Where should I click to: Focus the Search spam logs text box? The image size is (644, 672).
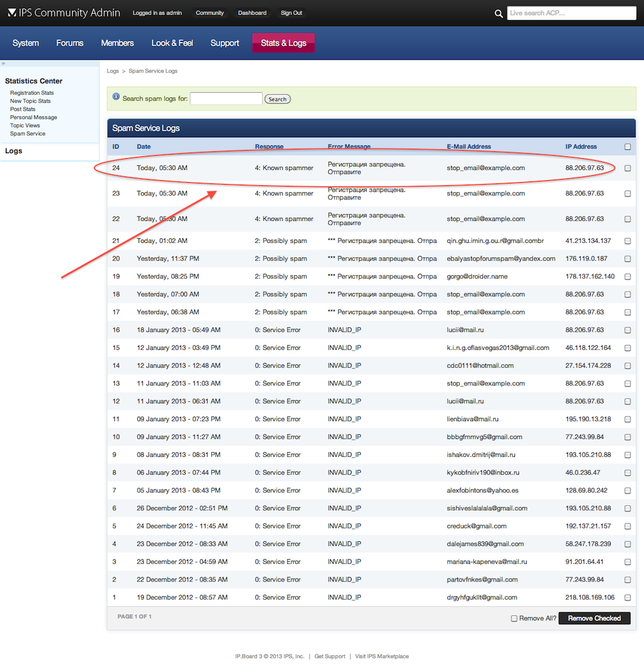tap(226, 99)
